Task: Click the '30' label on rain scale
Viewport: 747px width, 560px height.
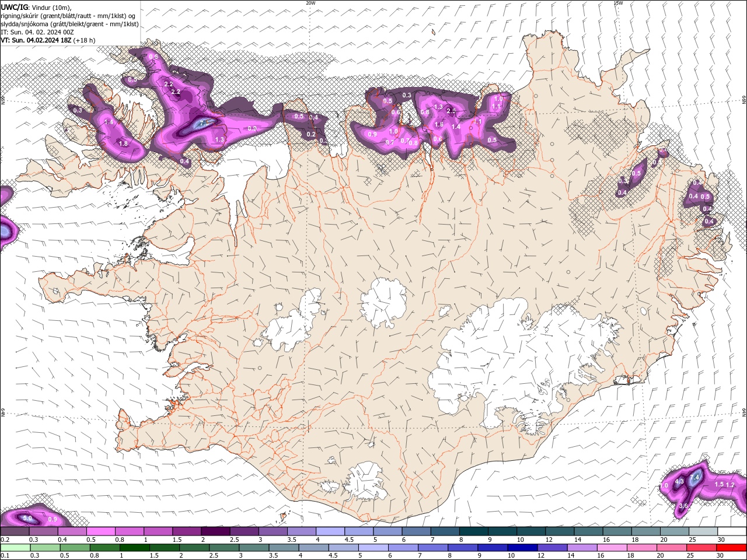Action: tap(719, 556)
